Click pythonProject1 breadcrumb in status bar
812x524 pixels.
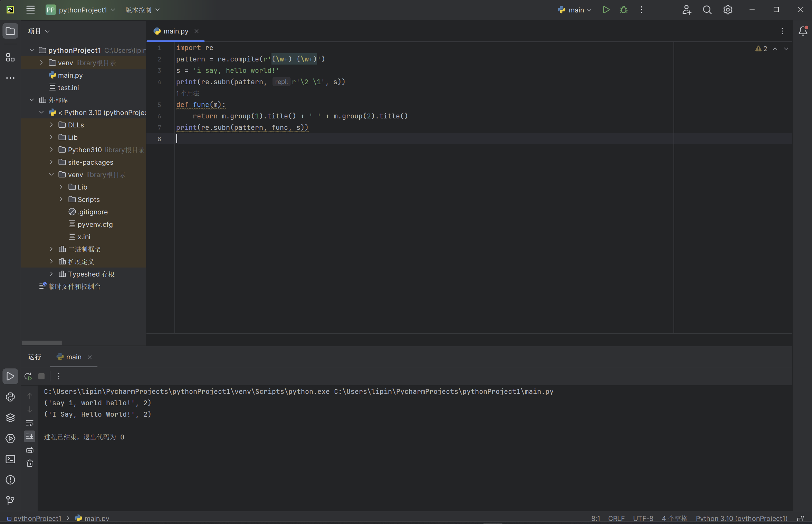[x=34, y=518]
